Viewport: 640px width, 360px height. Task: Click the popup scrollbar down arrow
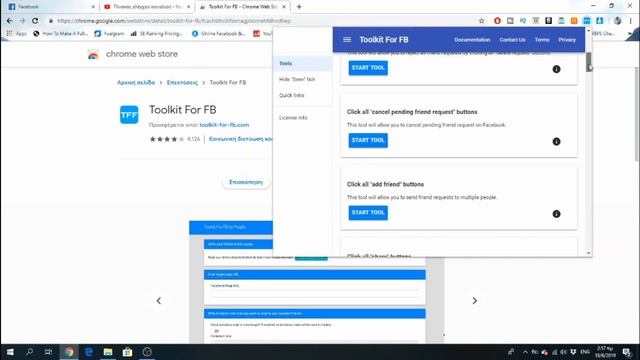pos(589,253)
